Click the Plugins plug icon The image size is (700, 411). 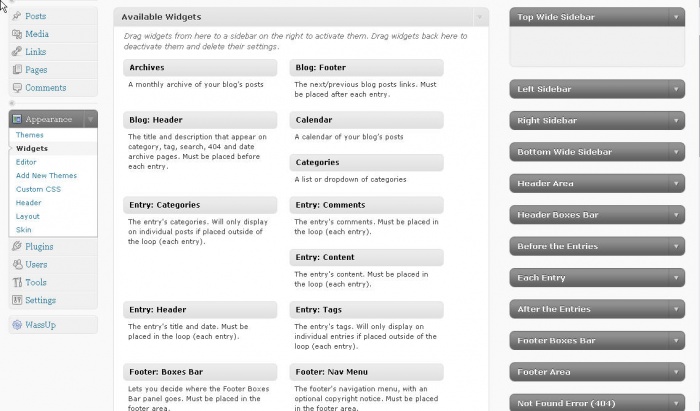17,246
